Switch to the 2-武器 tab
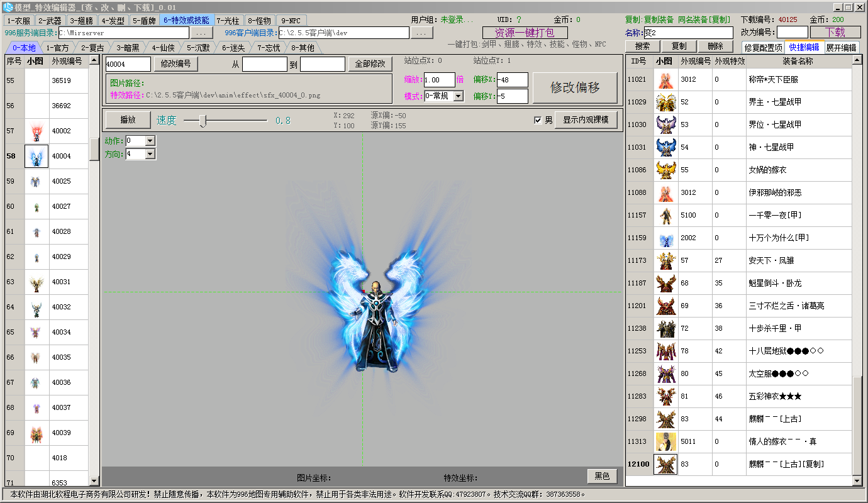868x503 pixels. click(x=50, y=20)
